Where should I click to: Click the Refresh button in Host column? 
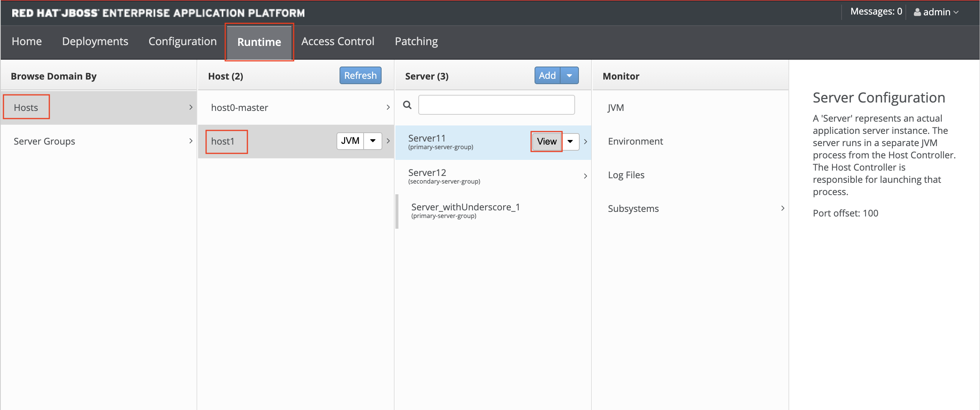click(361, 76)
